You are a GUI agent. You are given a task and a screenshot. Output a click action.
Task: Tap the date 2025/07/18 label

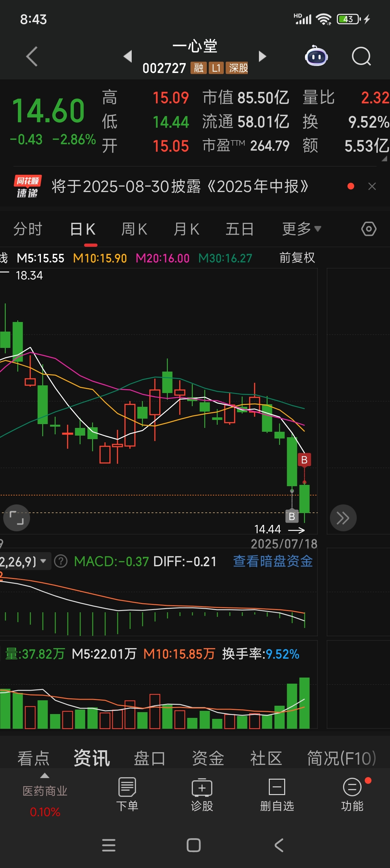coord(284,544)
